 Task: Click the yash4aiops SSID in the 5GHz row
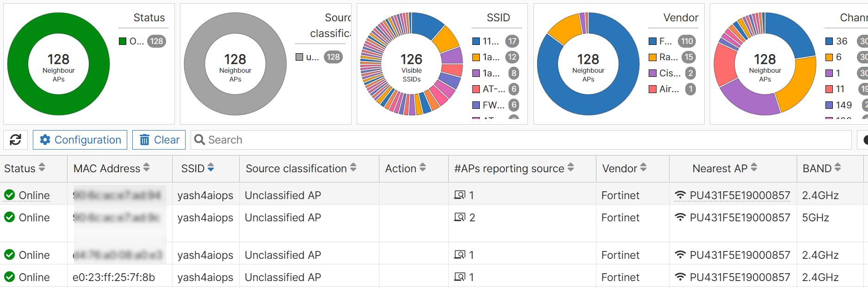coord(205,218)
